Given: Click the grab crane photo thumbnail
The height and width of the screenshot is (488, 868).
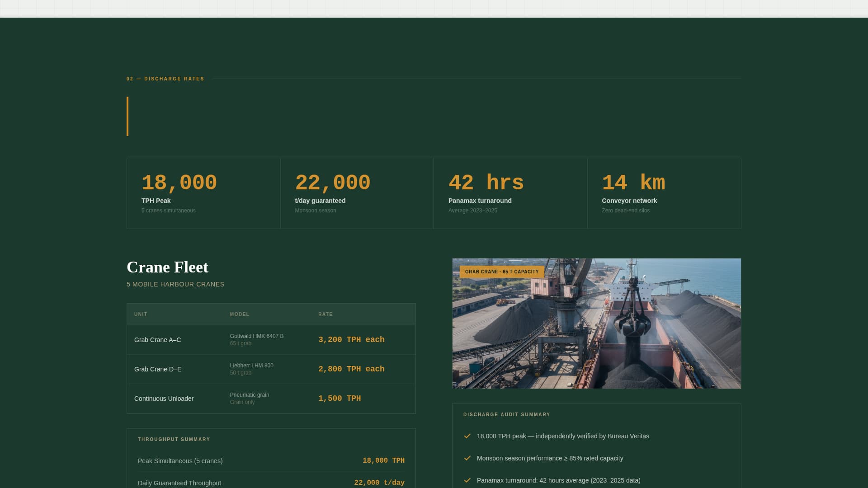Looking at the screenshot, I should pos(596,324).
